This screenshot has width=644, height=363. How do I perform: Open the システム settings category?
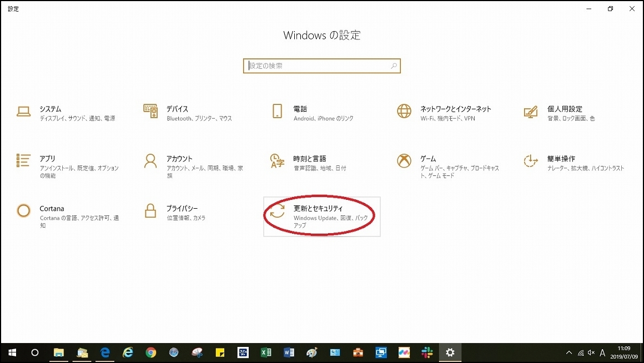coord(66,113)
